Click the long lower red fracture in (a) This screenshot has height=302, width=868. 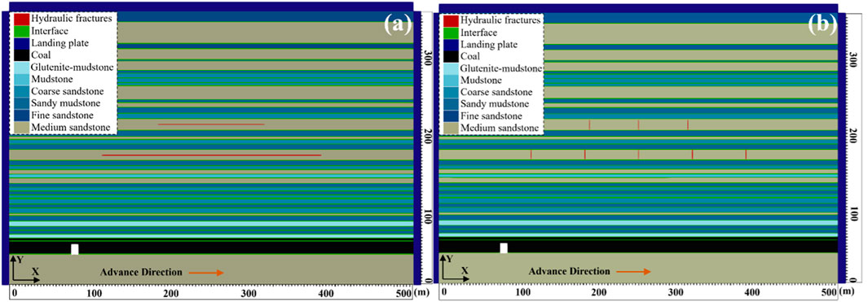[x=211, y=155]
